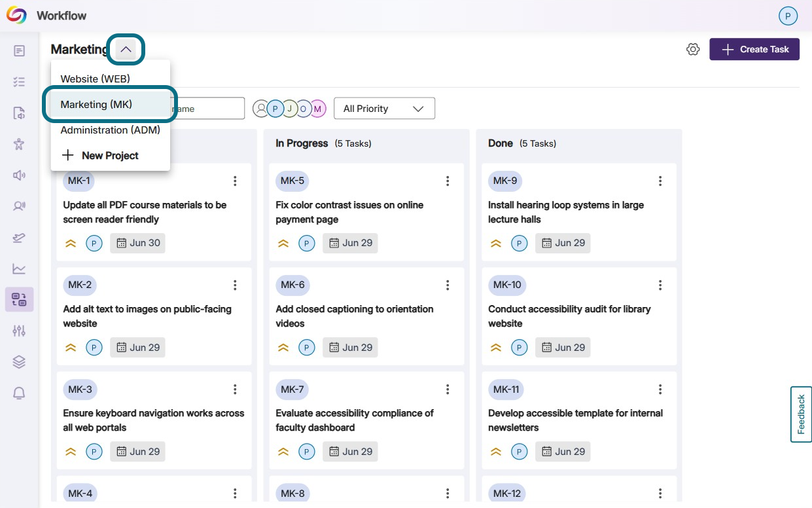This screenshot has width=812, height=508.
Task: Open task 'Conduct accessibility audit for library website'
Action: (569, 316)
